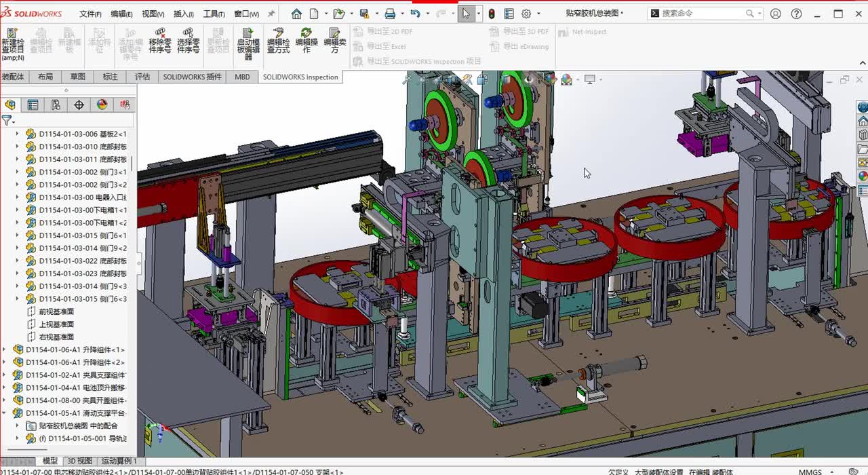Viewport: 868px width, 475px height.
Task: Open the DisplayManager color wheel tab
Action: 102,104
